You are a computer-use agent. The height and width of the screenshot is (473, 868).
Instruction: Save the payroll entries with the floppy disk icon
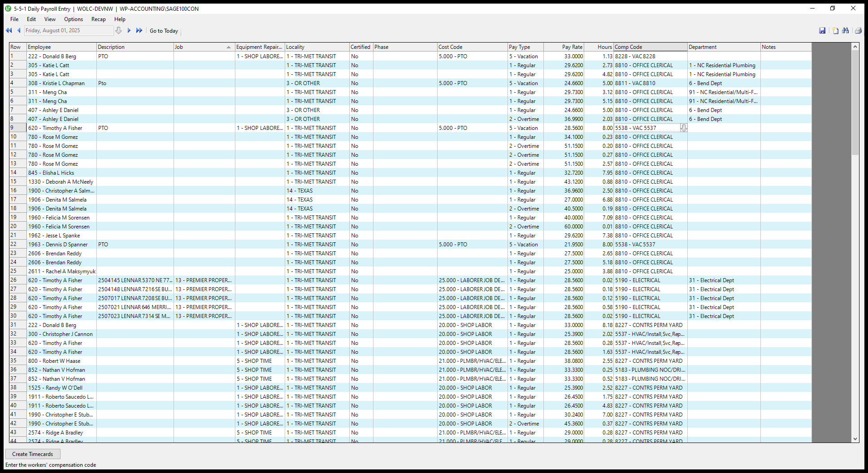[823, 30]
